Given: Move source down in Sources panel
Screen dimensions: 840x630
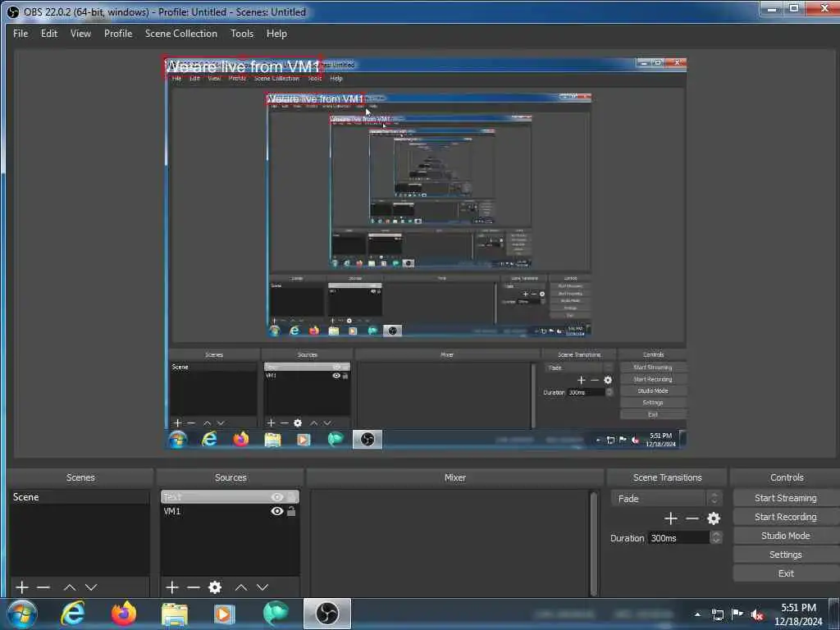Looking at the screenshot, I should pos(262,587).
